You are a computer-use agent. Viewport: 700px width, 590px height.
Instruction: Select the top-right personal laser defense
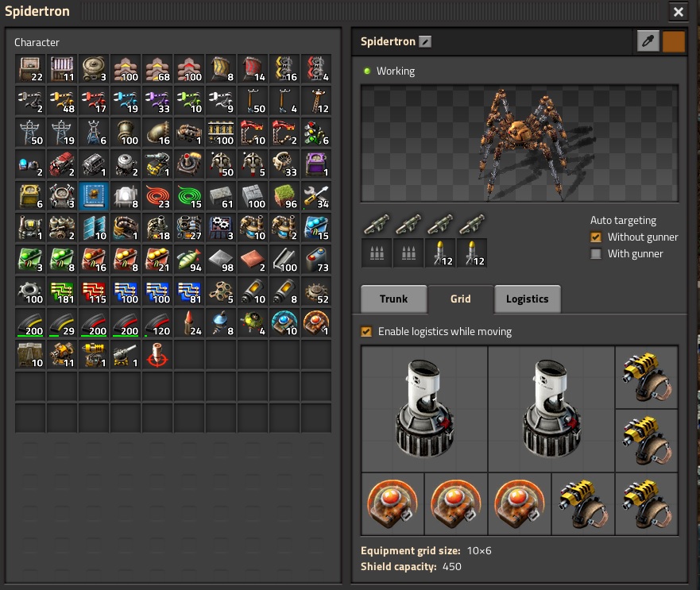[x=647, y=377]
